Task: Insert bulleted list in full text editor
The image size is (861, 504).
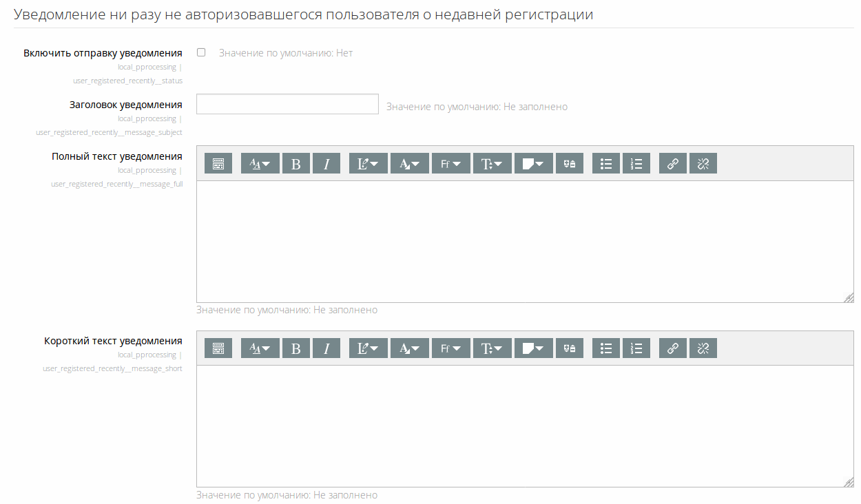Action: 606,163
